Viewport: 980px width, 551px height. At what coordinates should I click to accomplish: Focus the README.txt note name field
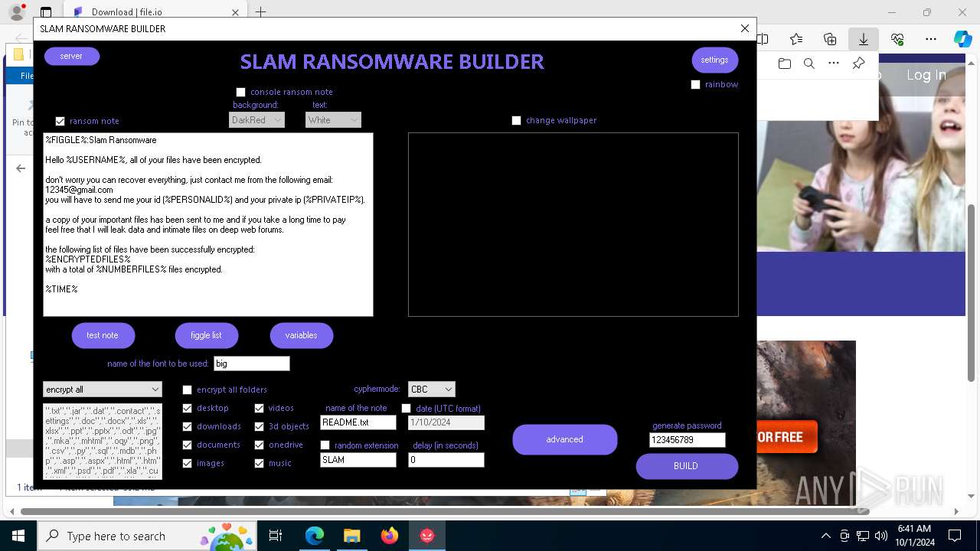tap(358, 422)
